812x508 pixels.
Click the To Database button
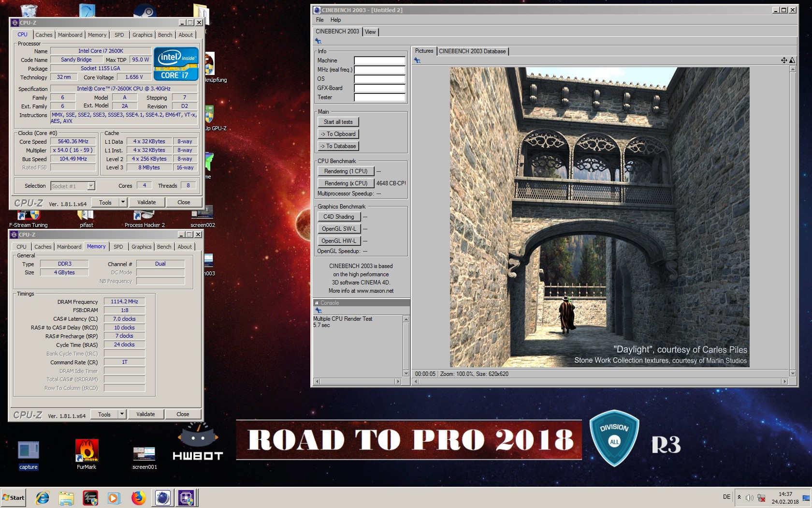click(x=338, y=146)
